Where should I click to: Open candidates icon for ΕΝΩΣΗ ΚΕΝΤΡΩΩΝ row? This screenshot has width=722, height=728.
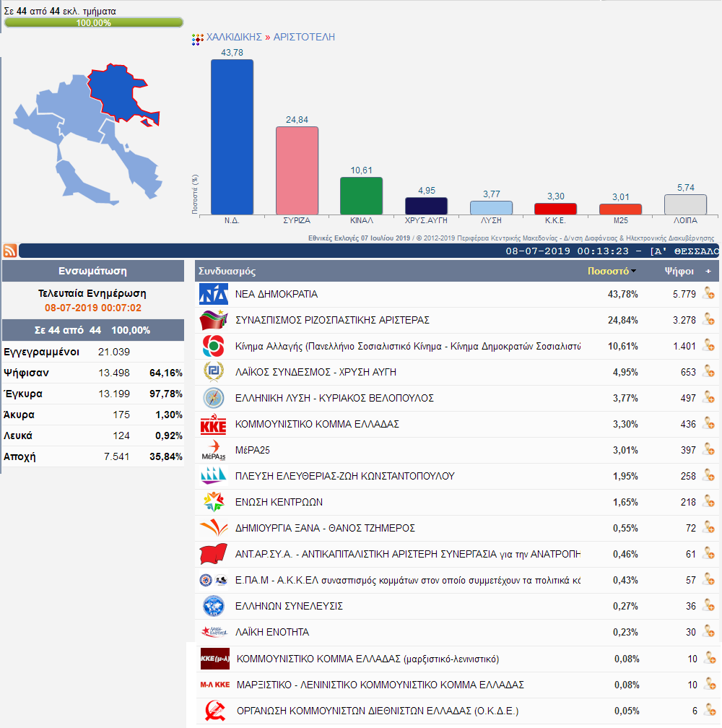coord(708,501)
